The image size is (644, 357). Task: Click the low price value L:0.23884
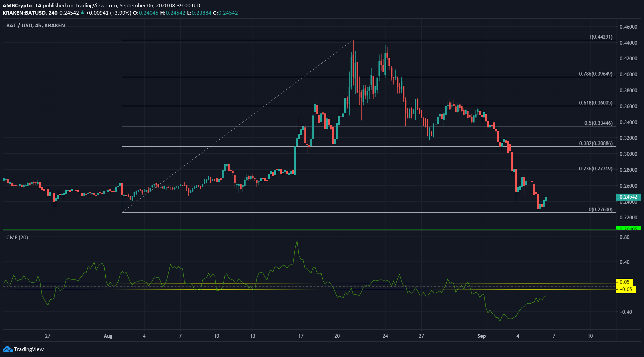(199, 13)
